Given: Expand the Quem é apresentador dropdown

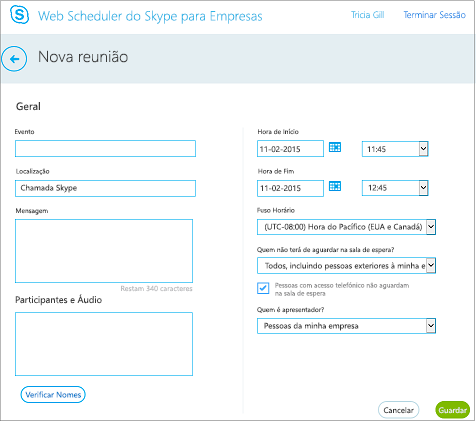Looking at the screenshot, I should coord(346,326).
